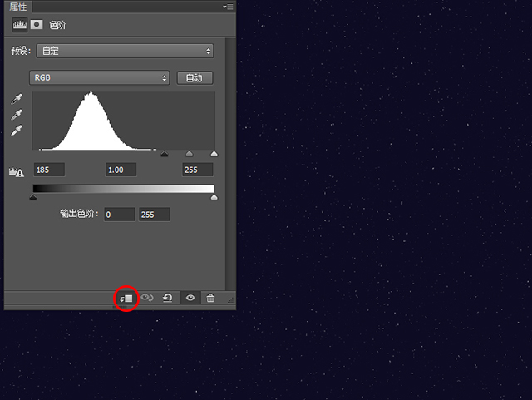Select the layer mask icon
The height and width of the screenshot is (400, 532).
tap(37, 25)
